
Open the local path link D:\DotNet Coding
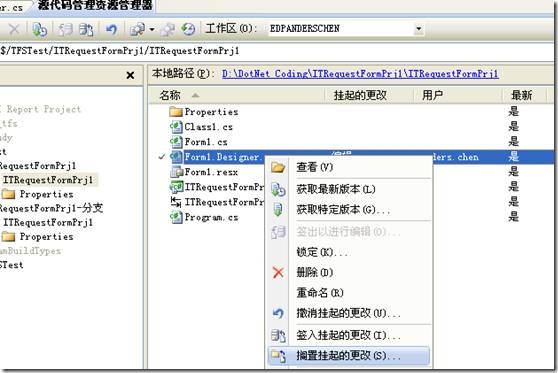[360, 74]
